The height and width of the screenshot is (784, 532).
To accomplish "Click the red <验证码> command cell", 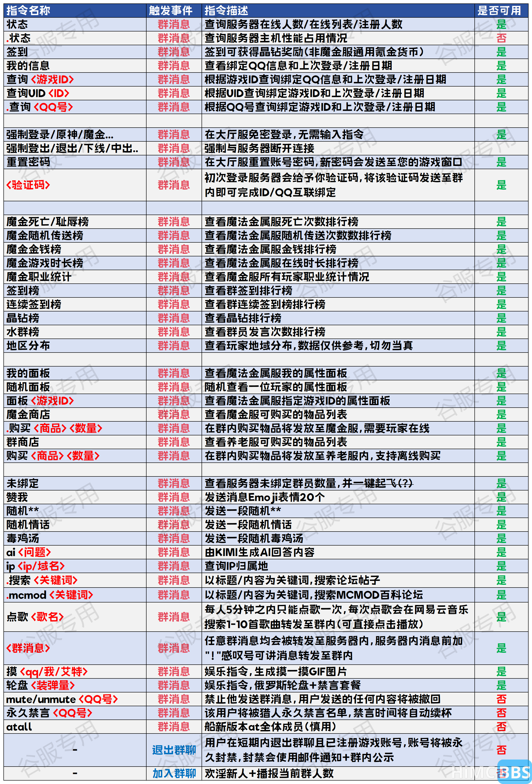I will pos(75,185).
